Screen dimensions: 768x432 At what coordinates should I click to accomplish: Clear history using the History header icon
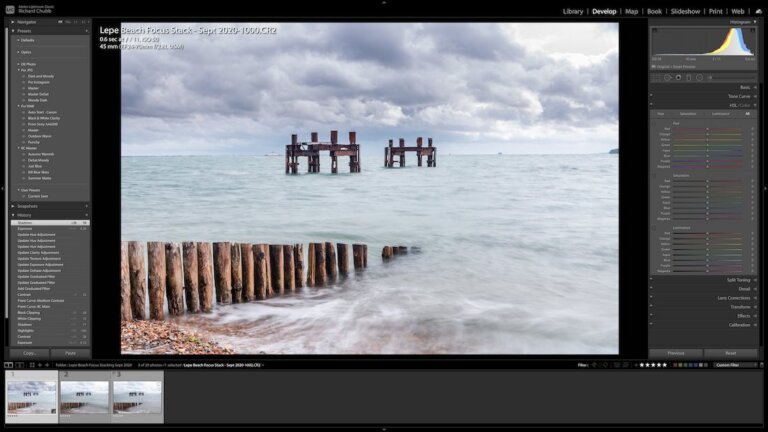pyautogui.click(x=87, y=215)
